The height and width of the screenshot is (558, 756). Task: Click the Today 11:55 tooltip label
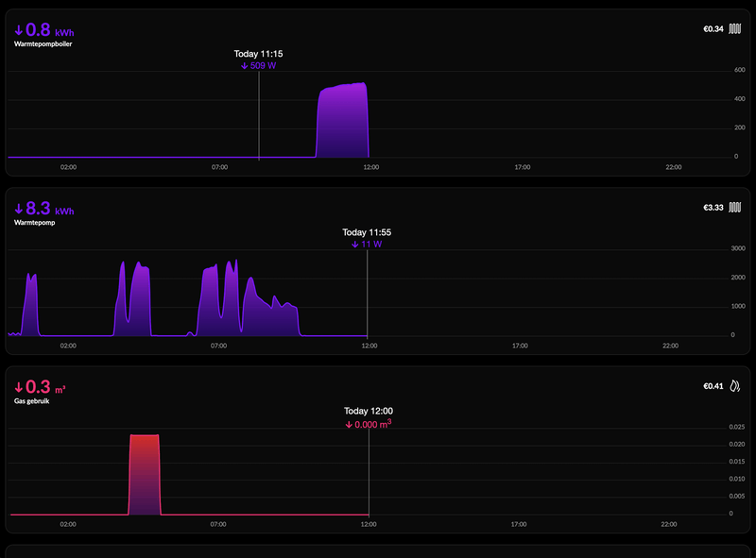tap(367, 232)
